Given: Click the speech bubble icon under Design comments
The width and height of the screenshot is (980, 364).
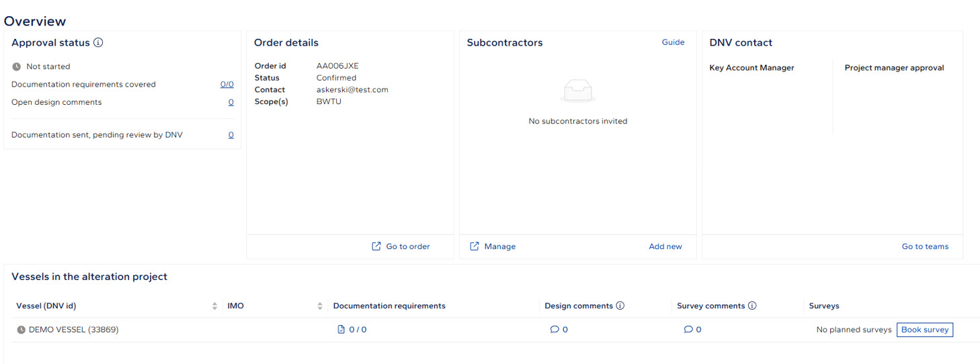Looking at the screenshot, I should 555,330.
